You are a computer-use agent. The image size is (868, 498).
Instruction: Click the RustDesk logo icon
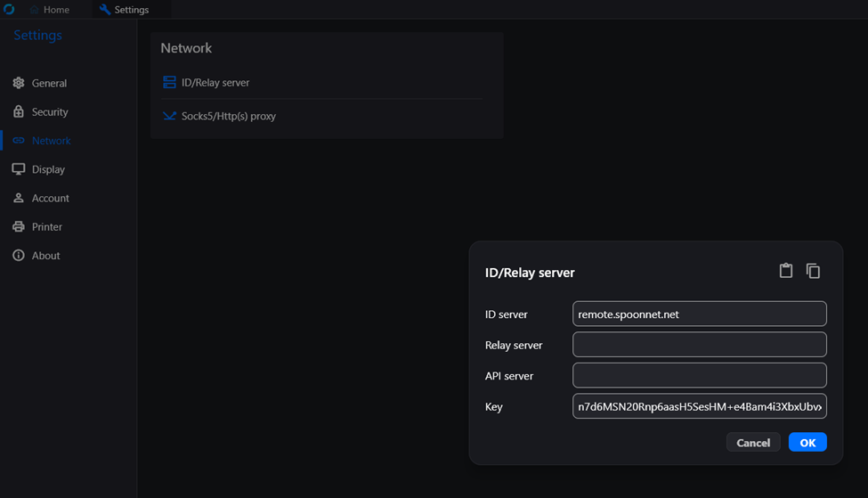[9, 10]
